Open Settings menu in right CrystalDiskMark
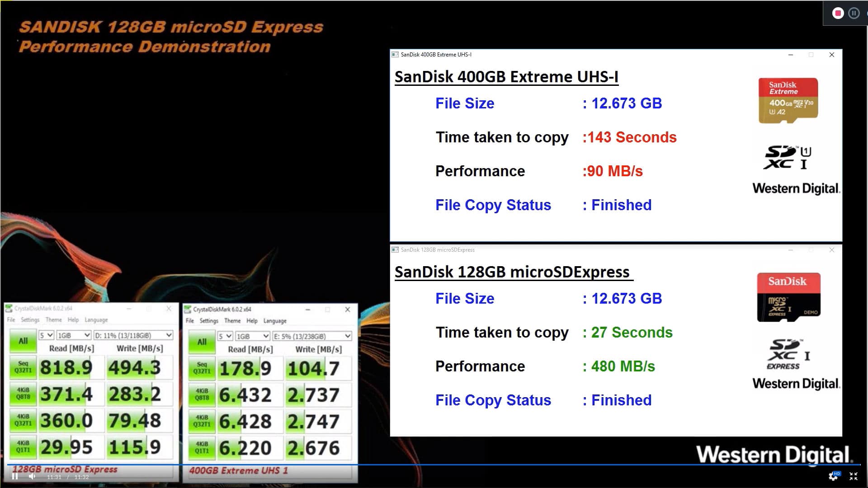 point(209,321)
